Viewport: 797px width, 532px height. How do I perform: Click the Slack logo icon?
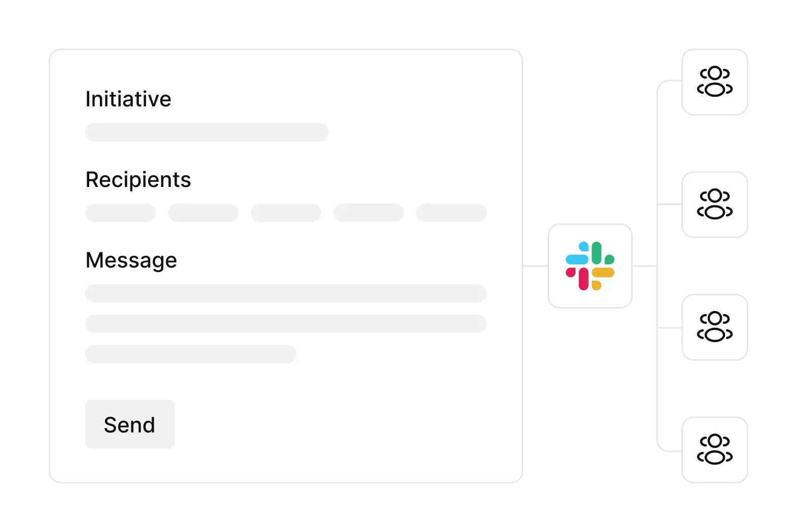590,266
